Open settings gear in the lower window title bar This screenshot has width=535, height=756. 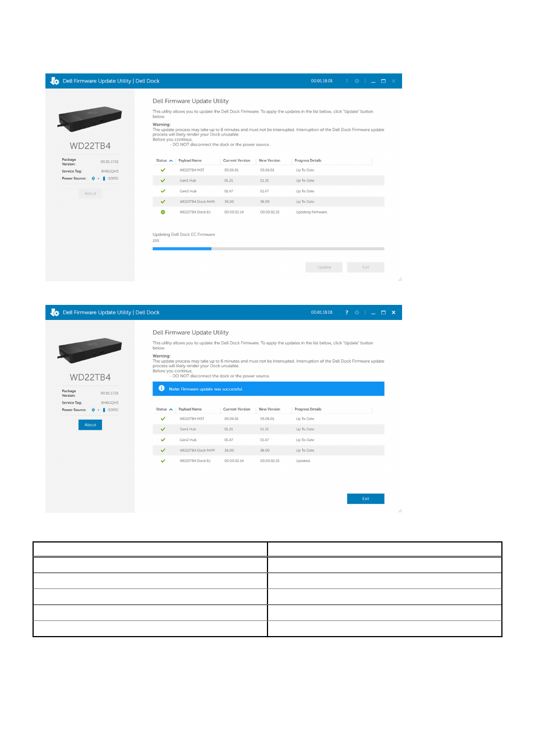357,313
